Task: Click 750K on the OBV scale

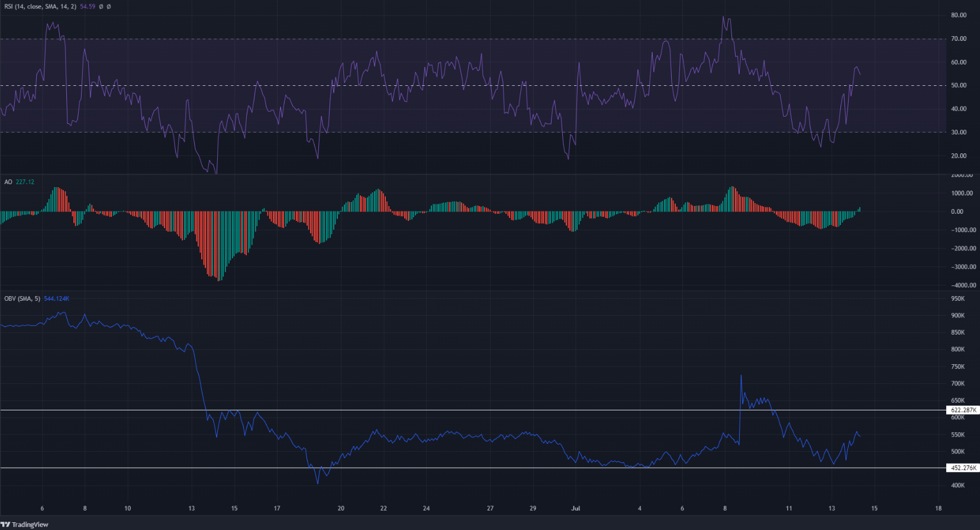Action: pyautogui.click(x=958, y=367)
